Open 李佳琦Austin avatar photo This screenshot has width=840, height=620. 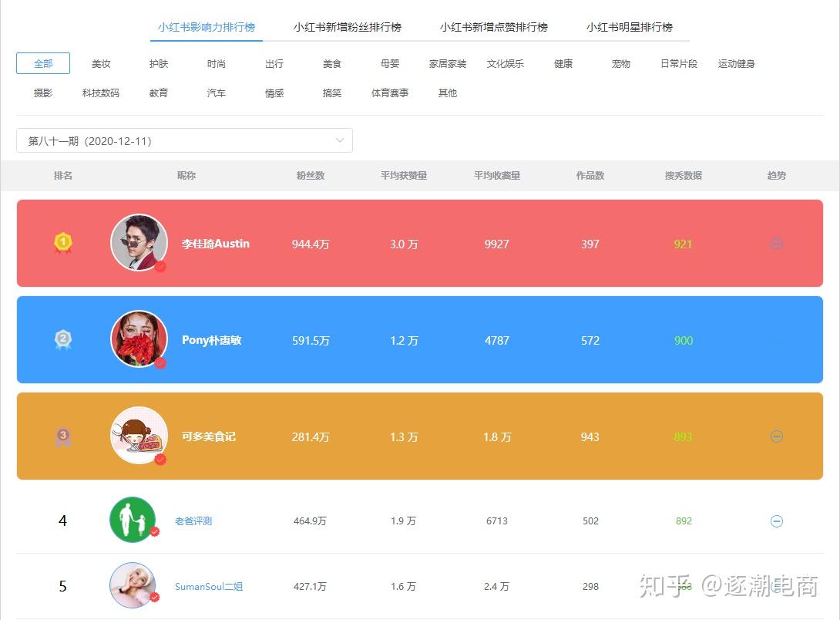(139, 243)
